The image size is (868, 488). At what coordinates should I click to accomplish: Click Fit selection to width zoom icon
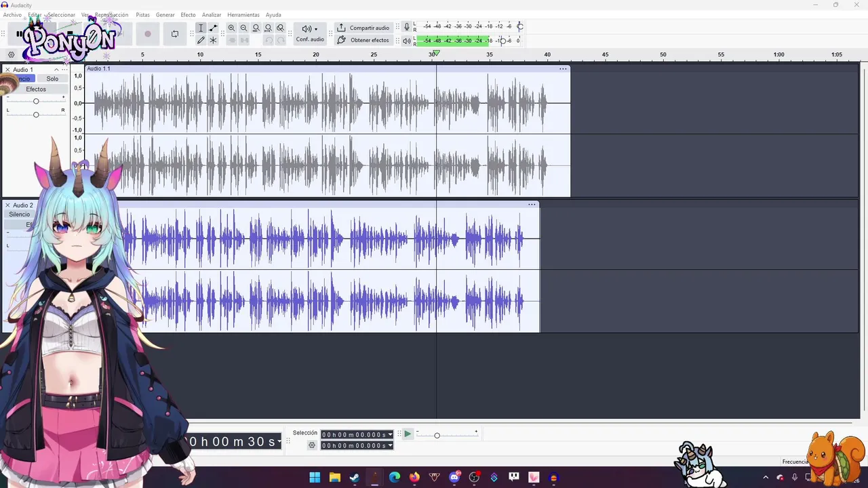pyautogui.click(x=256, y=28)
